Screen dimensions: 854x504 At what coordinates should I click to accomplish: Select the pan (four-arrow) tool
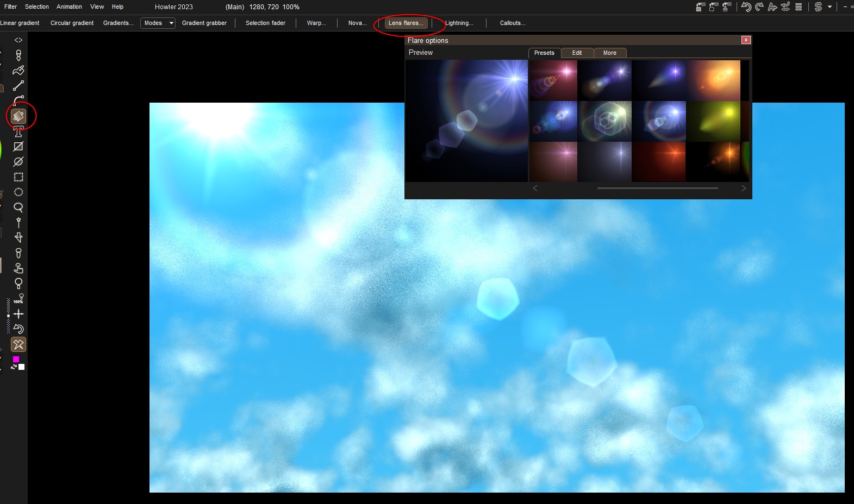[x=18, y=314]
